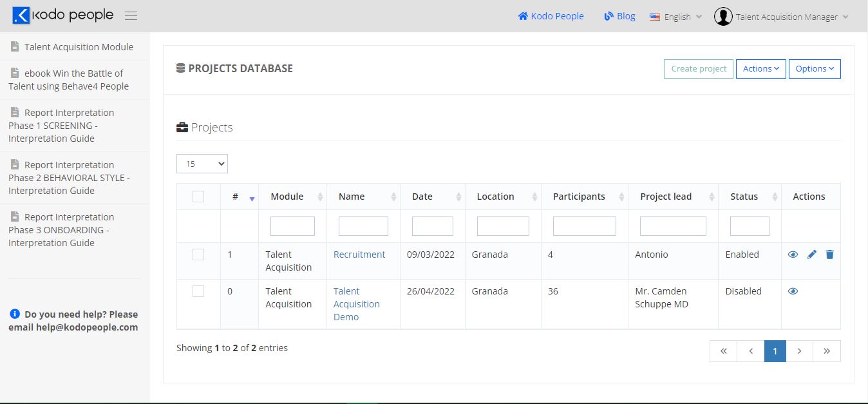This screenshot has width=868, height=404.
Task: Open the English language dropdown
Action: click(675, 16)
